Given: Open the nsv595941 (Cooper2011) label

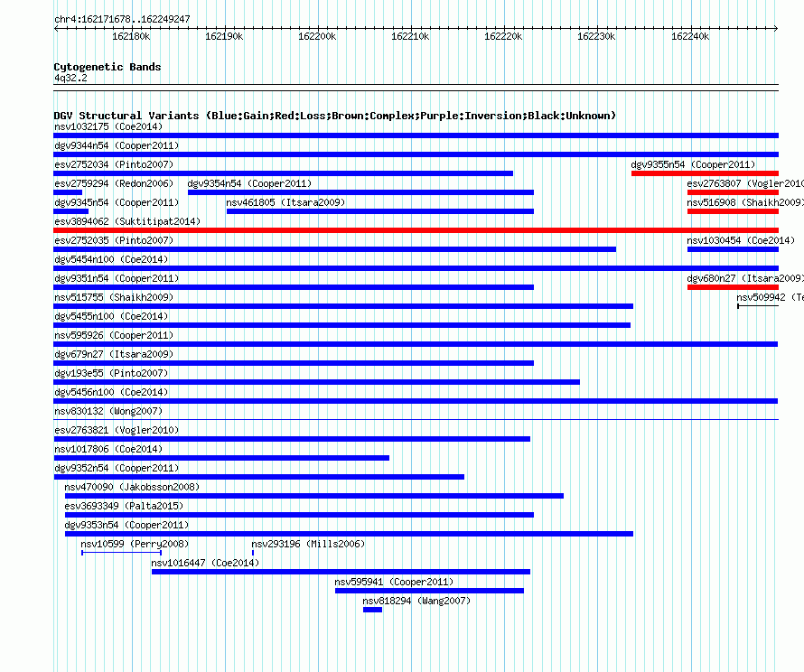Looking at the screenshot, I should pyautogui.click(x=394, y=582).
